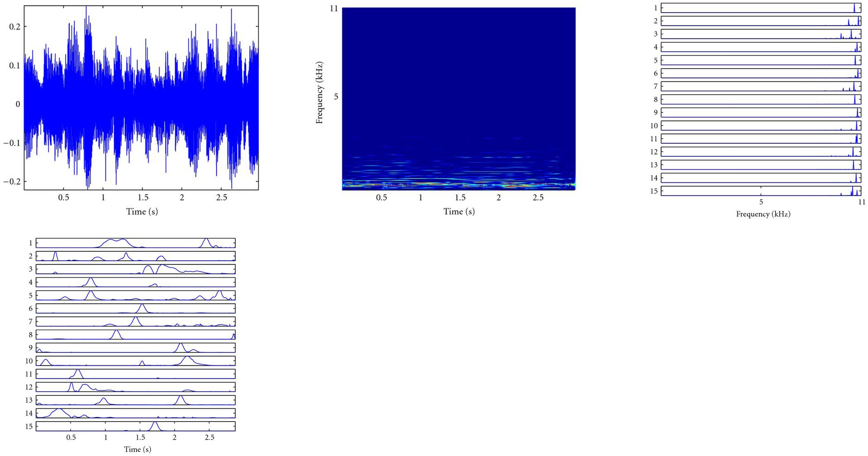The image size is (868, 456).
Task: Pick time activation row 7 curve
Action: click(136, 322)
